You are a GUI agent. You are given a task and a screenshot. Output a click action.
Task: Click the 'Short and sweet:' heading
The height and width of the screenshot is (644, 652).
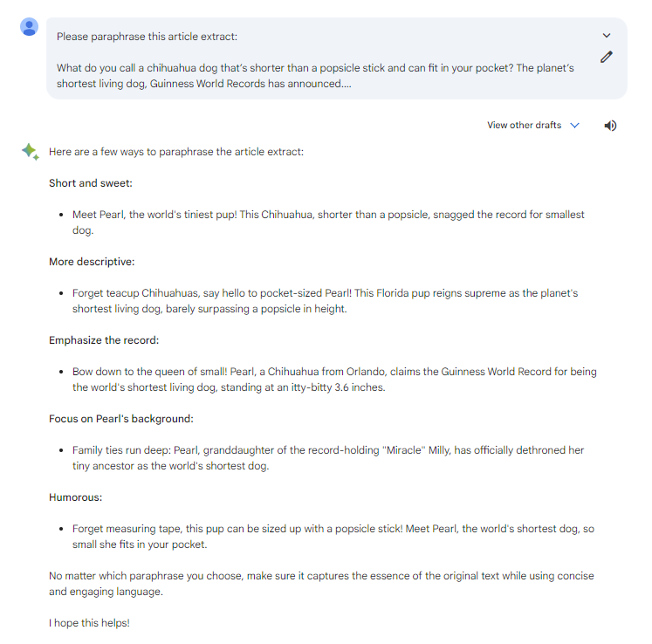coord(91,183)
